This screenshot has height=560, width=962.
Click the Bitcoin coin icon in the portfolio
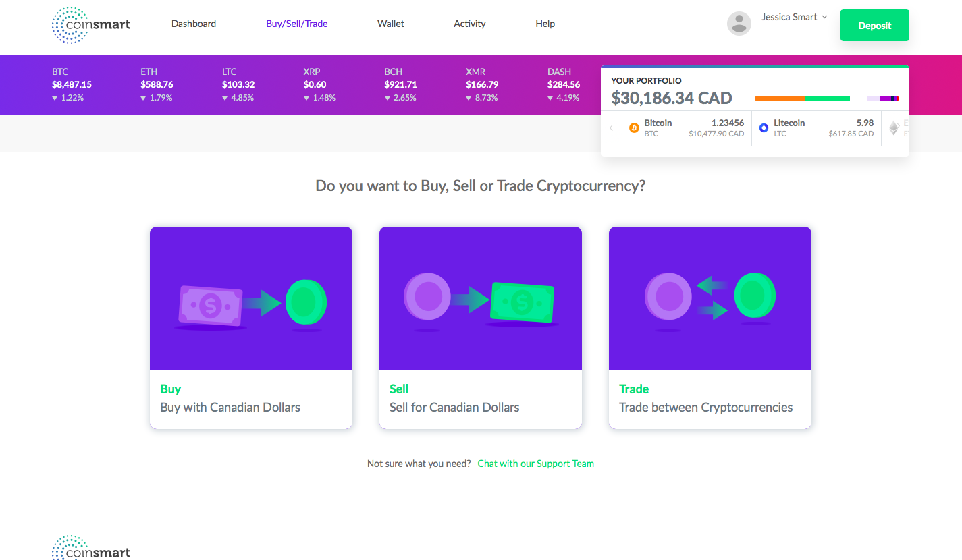634,128
